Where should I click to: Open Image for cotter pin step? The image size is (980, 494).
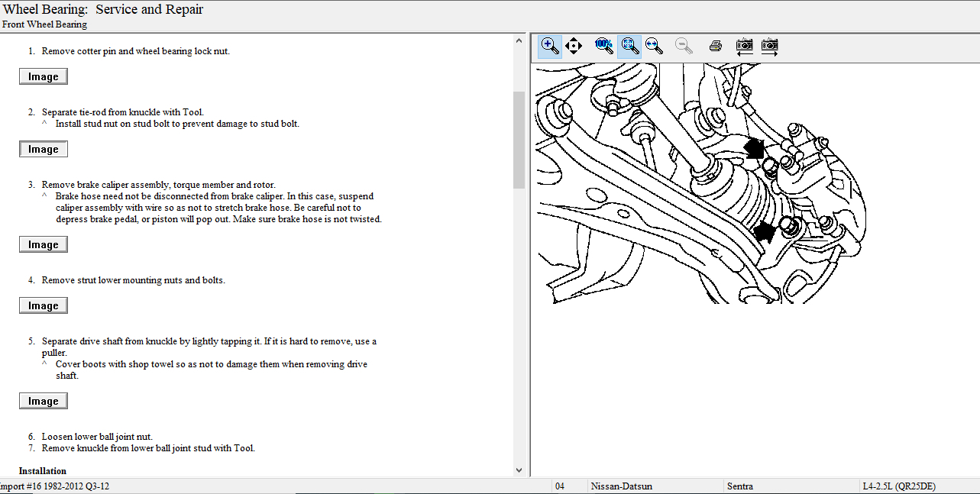pos(44,76)
